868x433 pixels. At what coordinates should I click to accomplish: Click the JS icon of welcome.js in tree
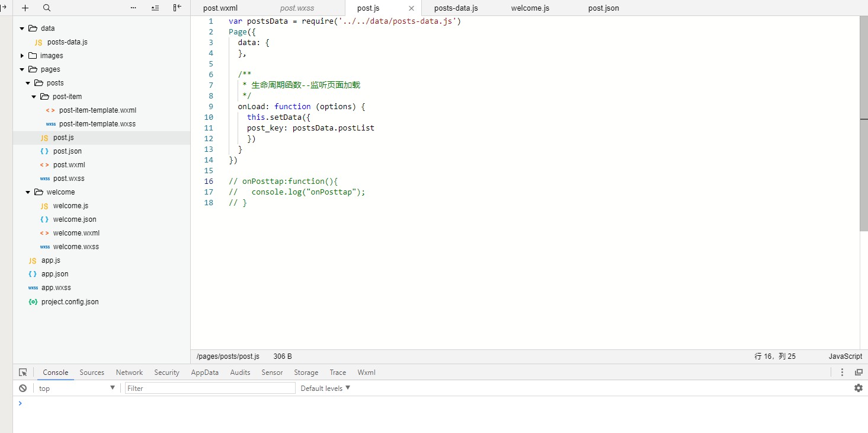click(44, 206)
